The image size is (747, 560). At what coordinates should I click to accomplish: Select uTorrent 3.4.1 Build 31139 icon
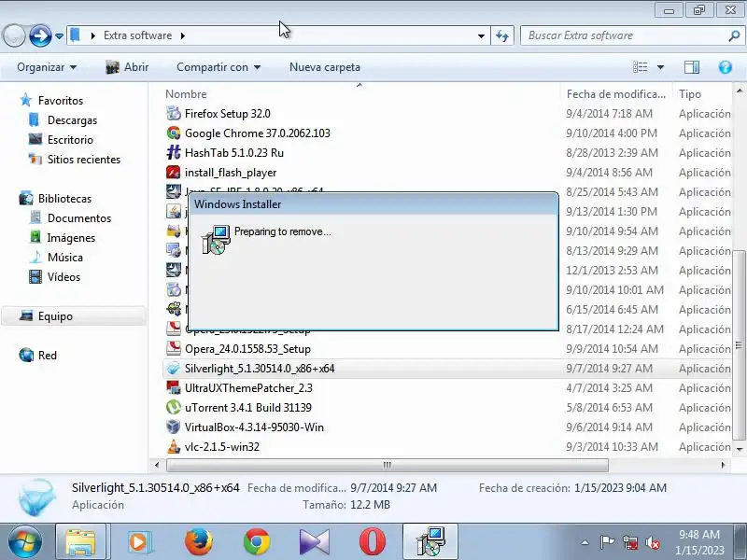174,407
